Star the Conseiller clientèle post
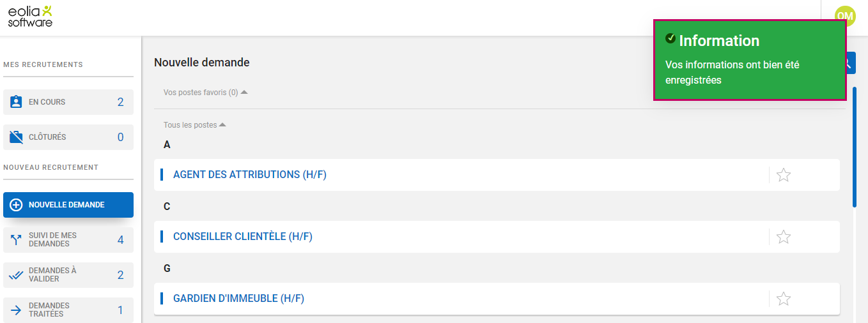Viewport: 868px width, 323px height. [783, 237]
